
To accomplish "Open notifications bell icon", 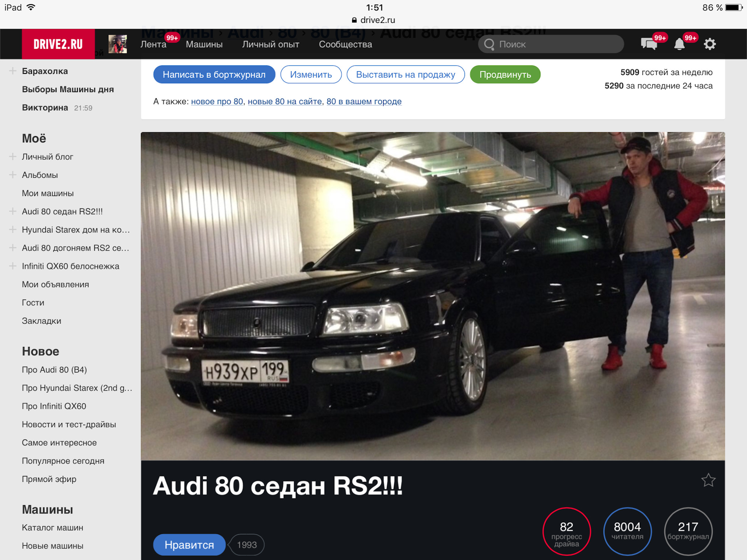I will point(679,44).
